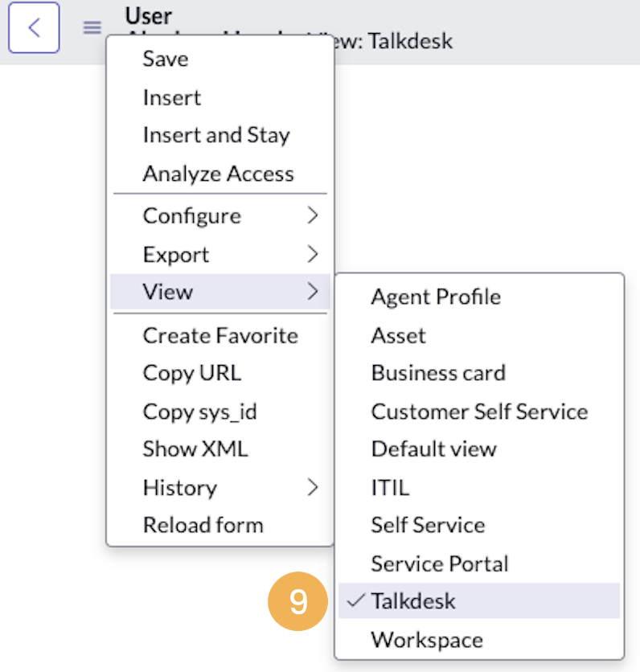Click the back arrow button

pyautogui.click(x=34, y=28)
